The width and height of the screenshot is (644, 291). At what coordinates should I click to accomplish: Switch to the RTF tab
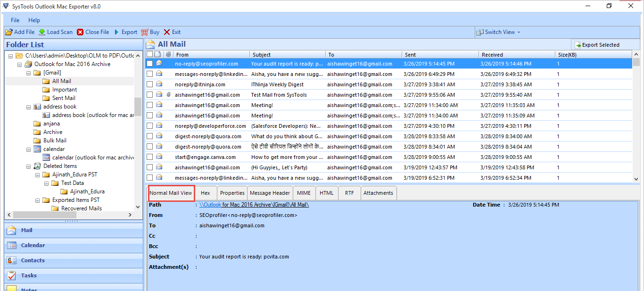pyautogui.click(x=349, y=193)
